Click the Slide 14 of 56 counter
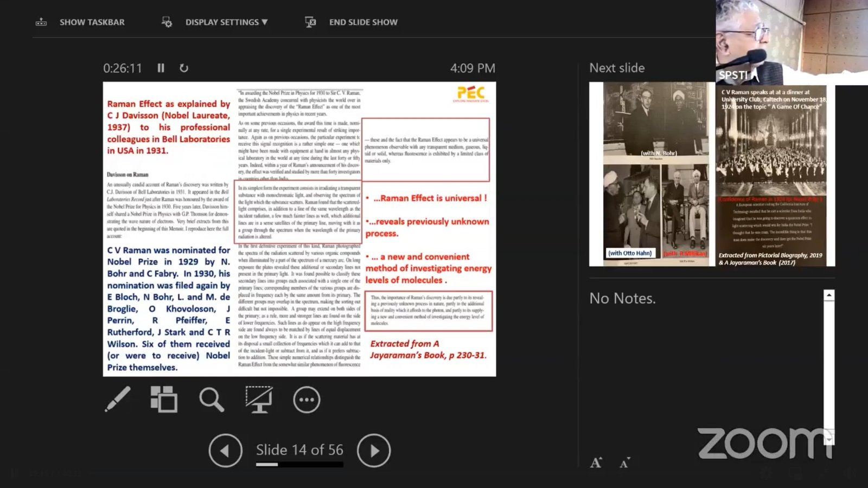868x488 pixels. 299,450
